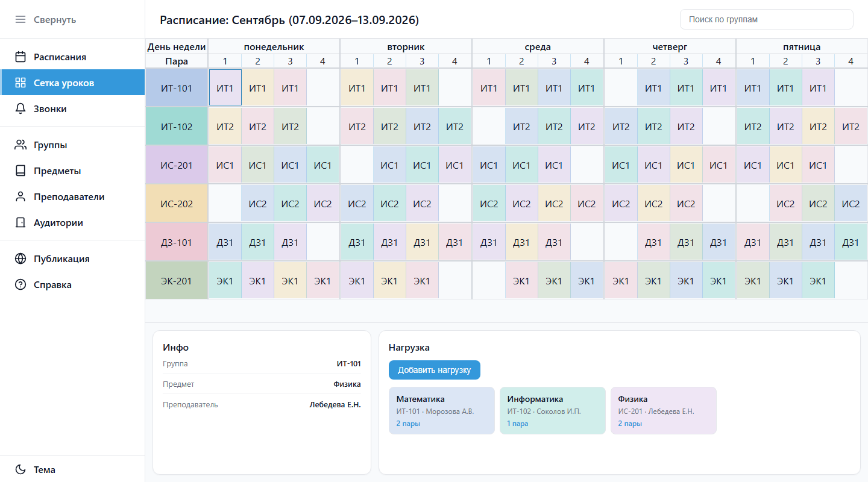Select the ЭК-201 group row header
Screen dimensions: 868x482
(177, 281)
